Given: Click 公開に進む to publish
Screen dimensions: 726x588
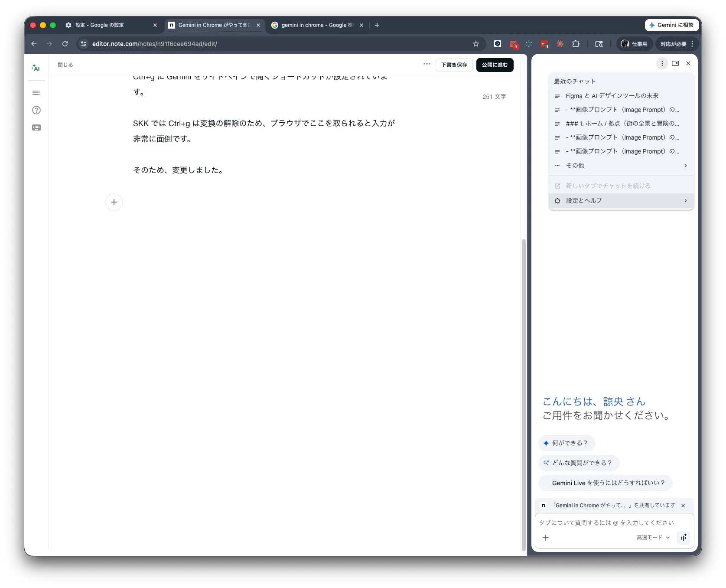Looking at the screenshot, I should tap(495, 65).
